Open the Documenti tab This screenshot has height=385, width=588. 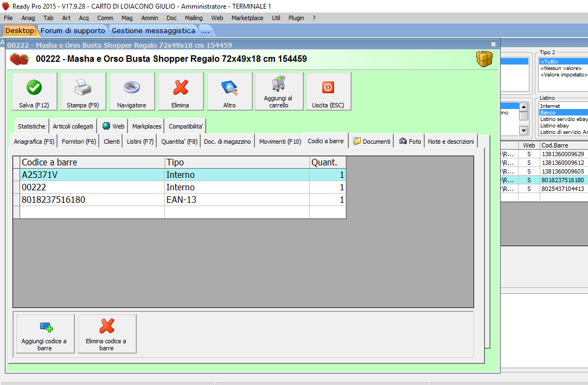(x=372, y=142)
